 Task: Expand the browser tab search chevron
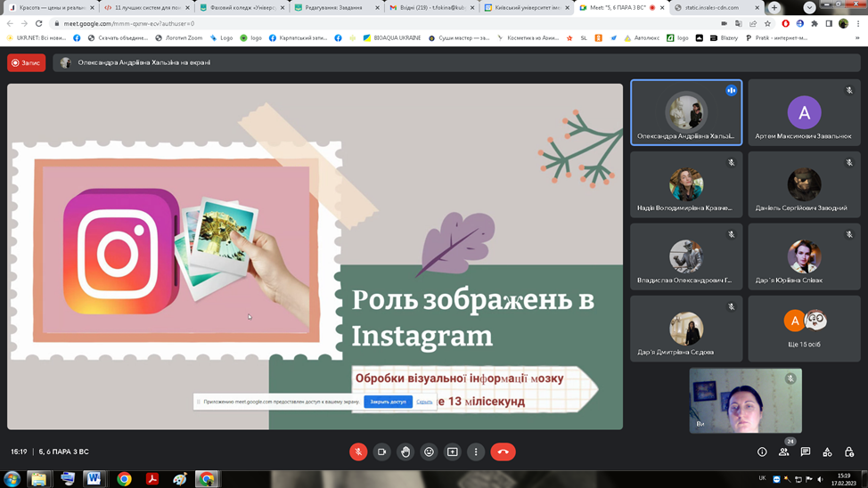click(x=809, y=8)
